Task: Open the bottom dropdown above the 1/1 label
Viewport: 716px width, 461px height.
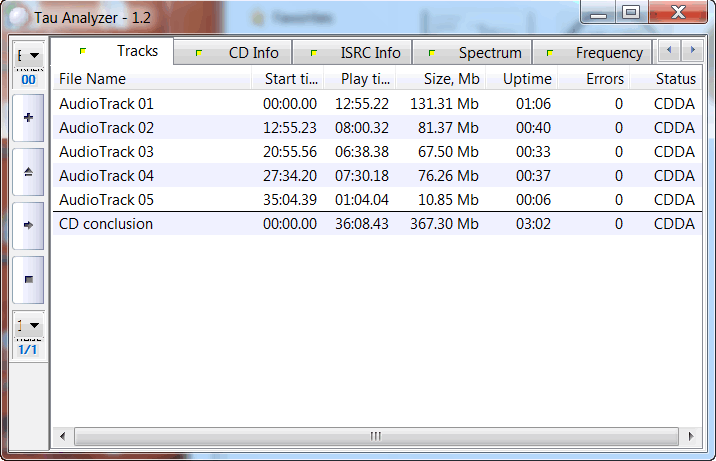Action: 29,326
